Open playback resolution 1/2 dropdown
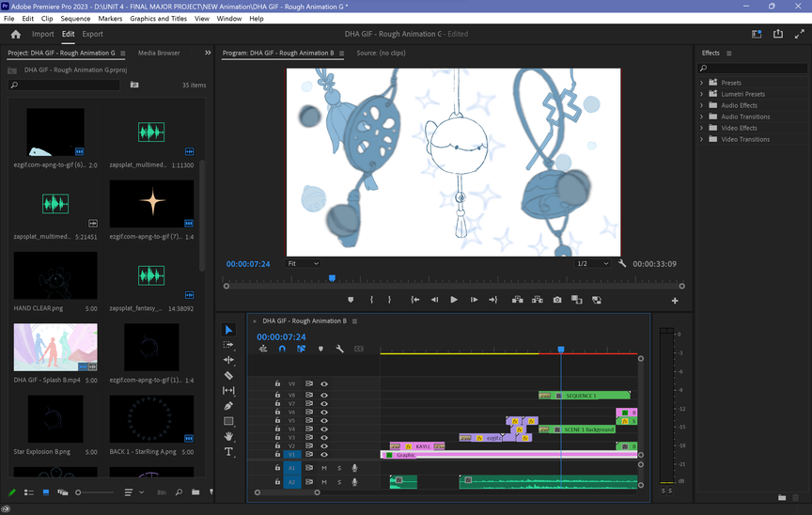The height and width of the screenshot is (515, 812). coord(593,264)
